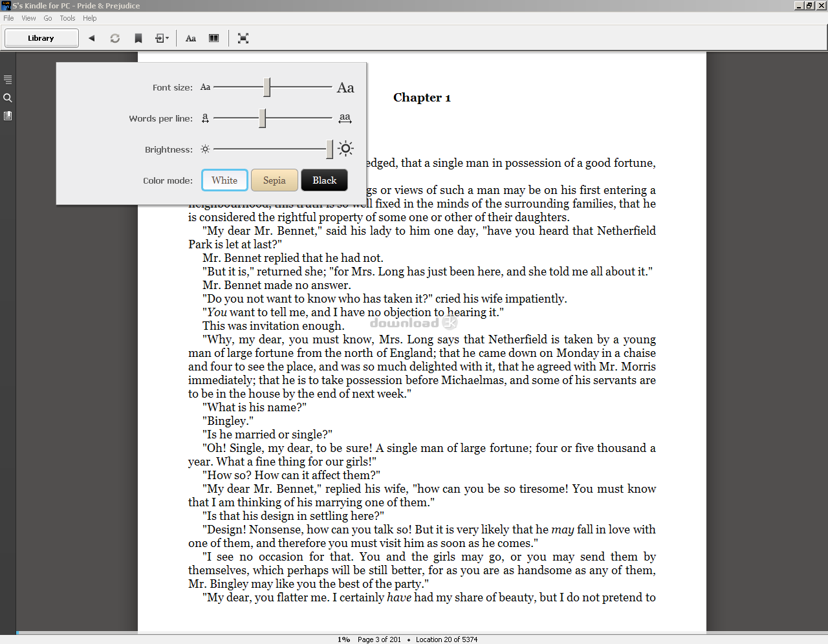The width and height of the screenshot is (828, 644).
Task: Click the 'Page 3 of 201' status text
Action: pyautogui.click(x=379, y=639)
